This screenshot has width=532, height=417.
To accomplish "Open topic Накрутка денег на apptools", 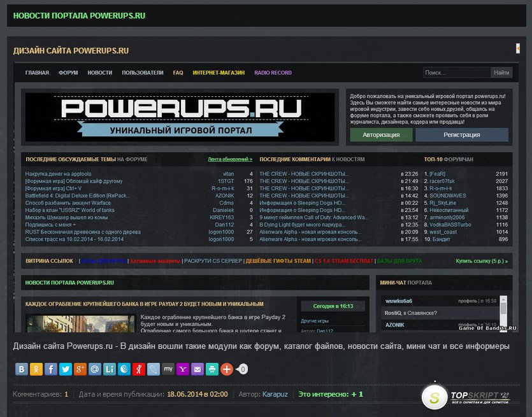I will (x=58, y=174).
